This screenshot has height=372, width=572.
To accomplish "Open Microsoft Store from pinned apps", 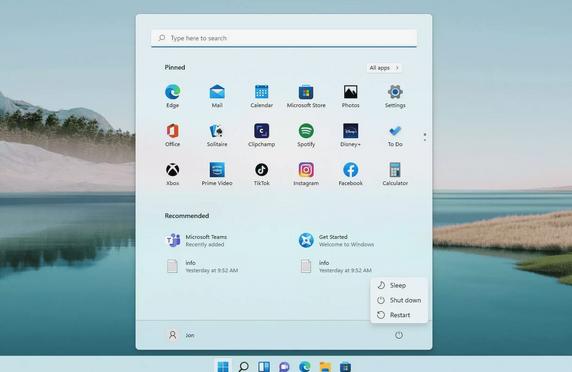I will (x=306, y=96).
